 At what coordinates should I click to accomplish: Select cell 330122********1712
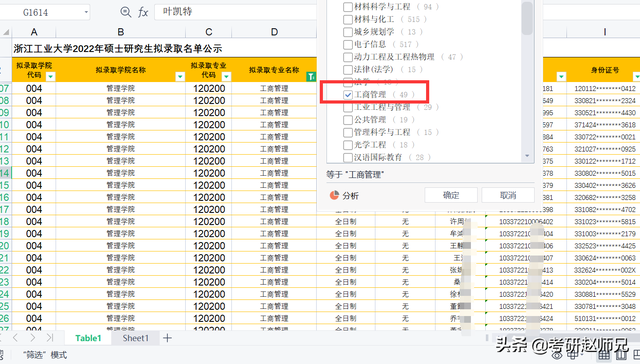click(x=605, y=161)
